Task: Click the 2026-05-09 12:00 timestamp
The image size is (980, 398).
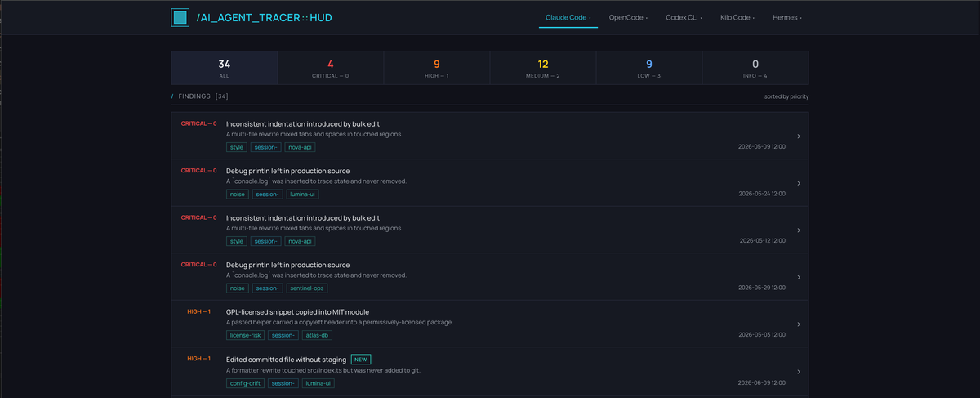Action: click(x=761, y=147)
